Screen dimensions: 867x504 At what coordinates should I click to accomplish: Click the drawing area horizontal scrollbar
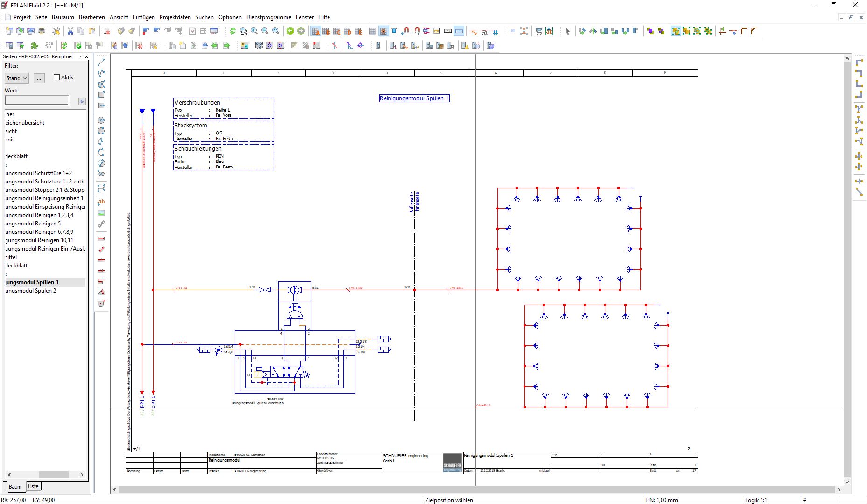(476, 490)
